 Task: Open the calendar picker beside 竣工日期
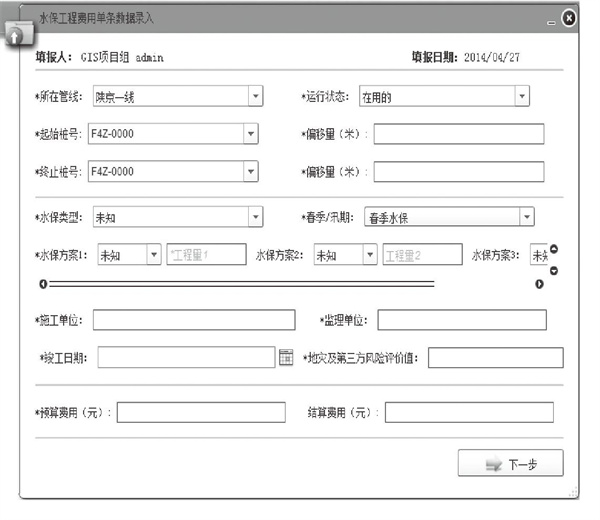(x=285, y=357)
